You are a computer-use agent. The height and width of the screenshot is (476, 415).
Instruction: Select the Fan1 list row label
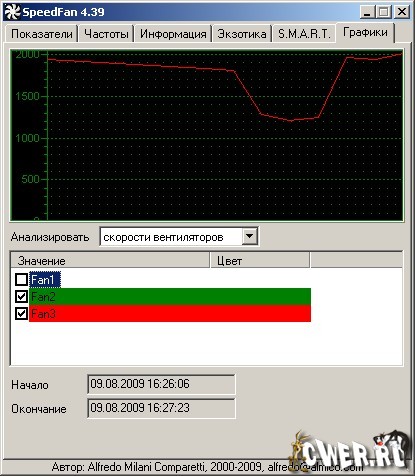pyautogui.click(x=45, y=280)
